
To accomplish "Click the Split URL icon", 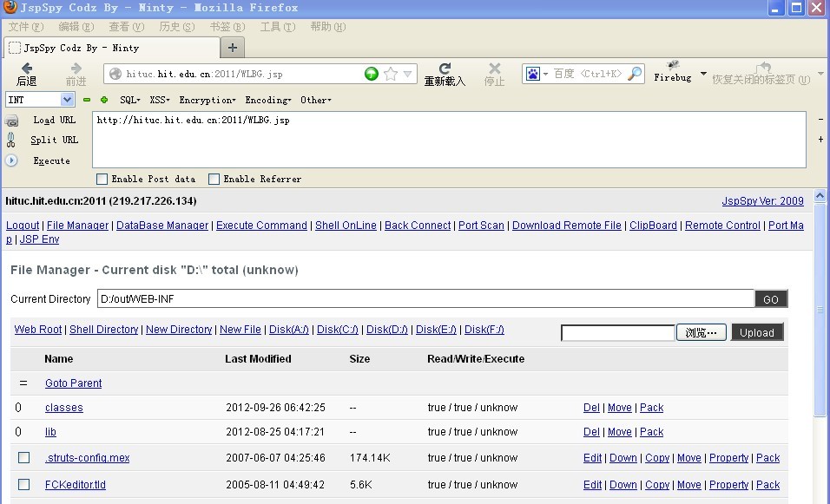I will [x=11, y=140].
